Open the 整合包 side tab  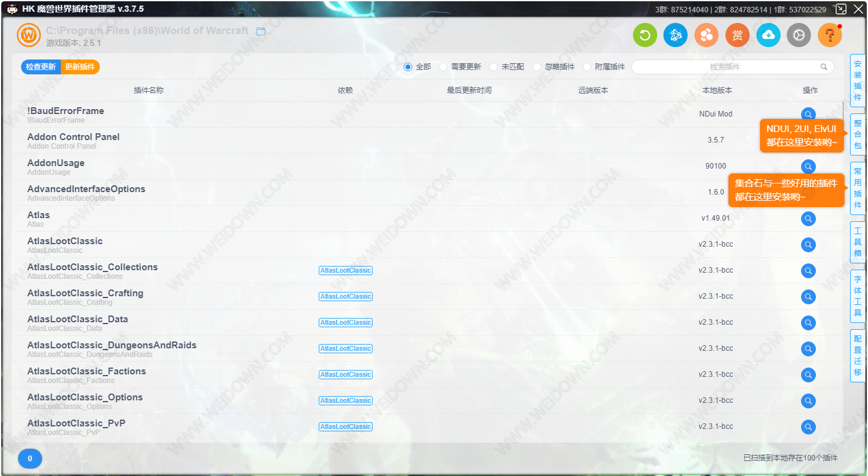tap(857, 134)
